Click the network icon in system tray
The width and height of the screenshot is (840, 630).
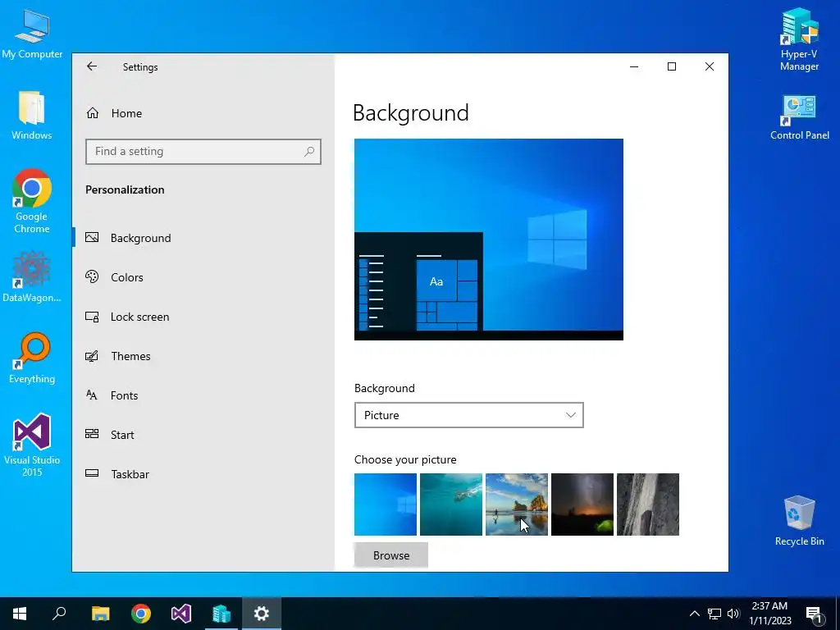714,614
